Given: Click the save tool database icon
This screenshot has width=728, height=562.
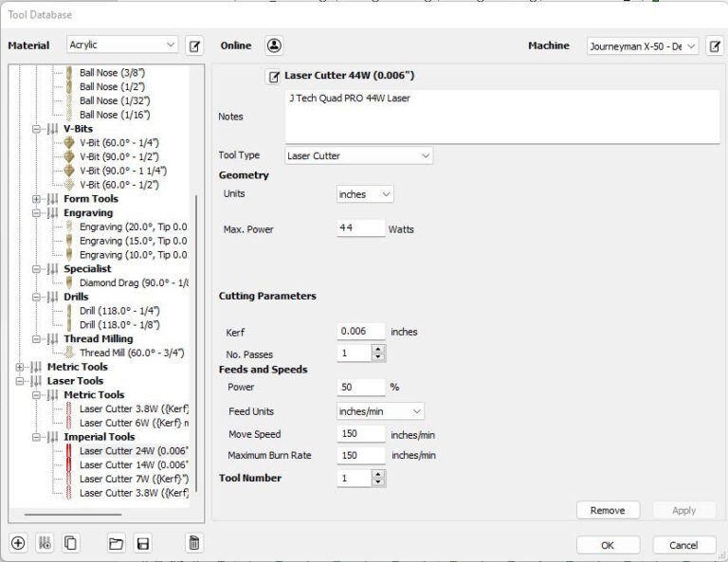Looking at the screenshot, I should coord(143,543).
